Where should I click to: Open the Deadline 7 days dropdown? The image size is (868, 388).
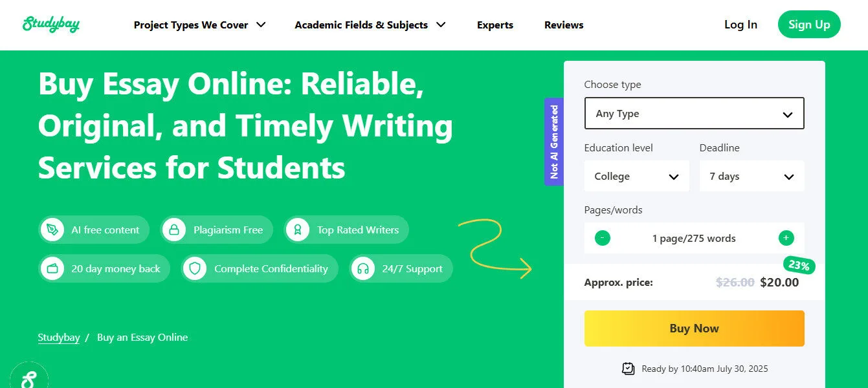pyautogui.click(x=752, y=176)
